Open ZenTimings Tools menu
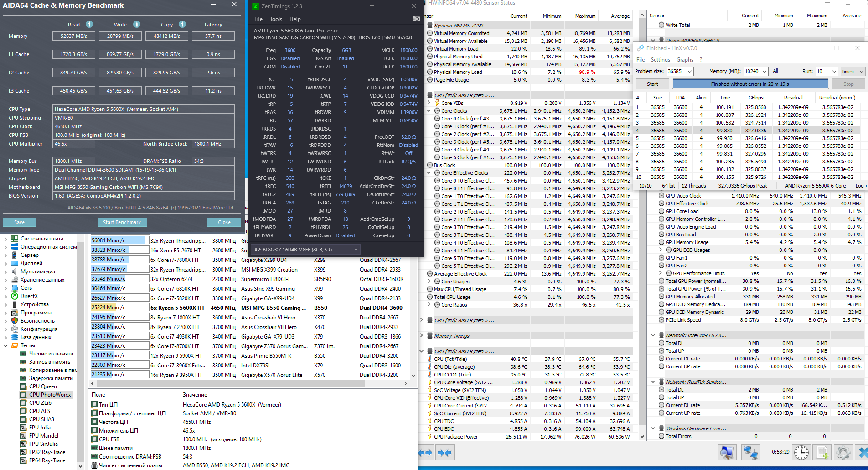Screen dimensions: 868x470 coord(276,19)
